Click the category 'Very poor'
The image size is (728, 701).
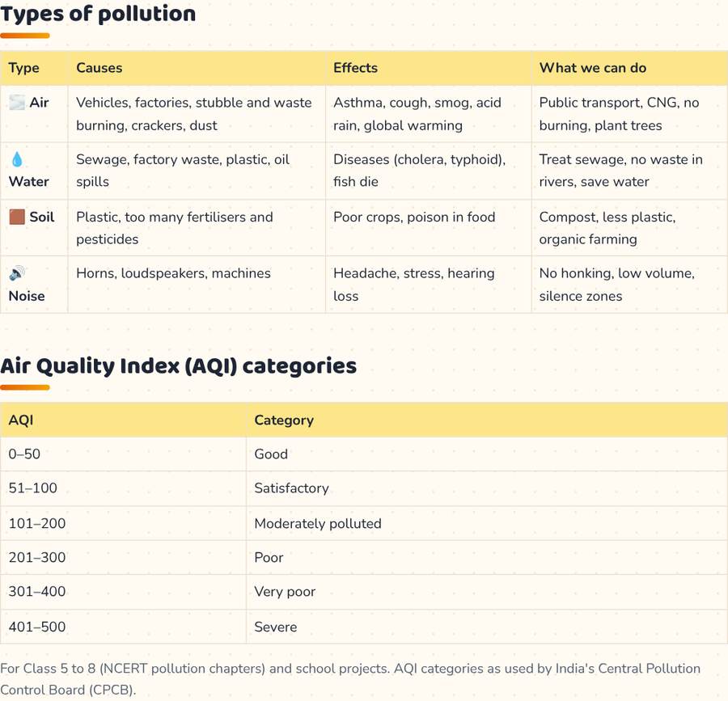click(x=285, y=592)
